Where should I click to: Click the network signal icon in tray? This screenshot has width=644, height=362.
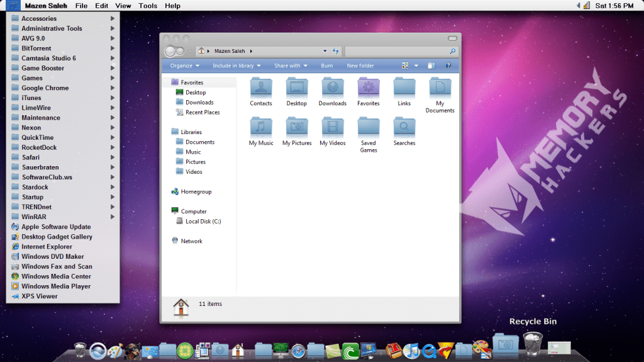point(587,5)
